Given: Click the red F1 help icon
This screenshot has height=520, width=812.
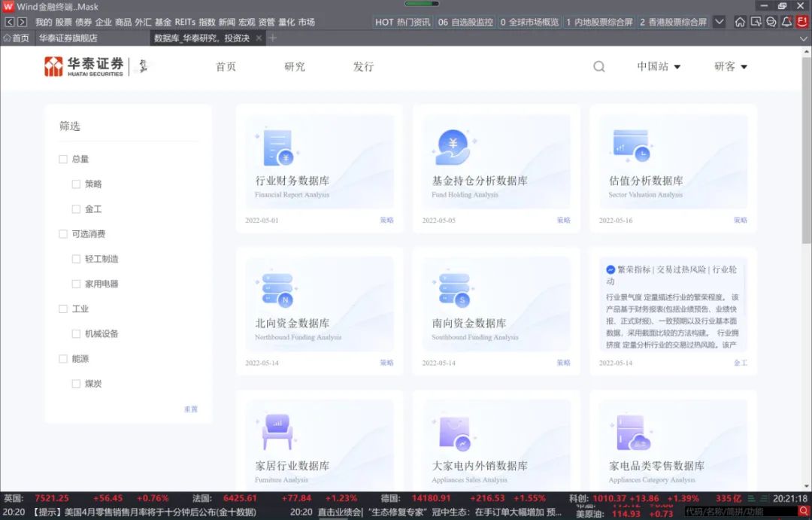Looking at the screenshot, I should (802, 22).
